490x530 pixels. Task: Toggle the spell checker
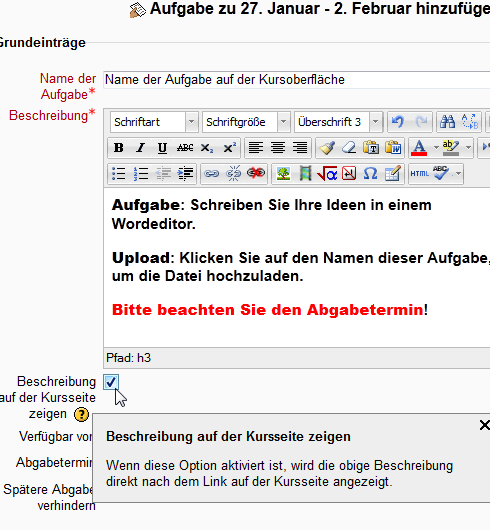pyautogui.click(x=441, y=174)
